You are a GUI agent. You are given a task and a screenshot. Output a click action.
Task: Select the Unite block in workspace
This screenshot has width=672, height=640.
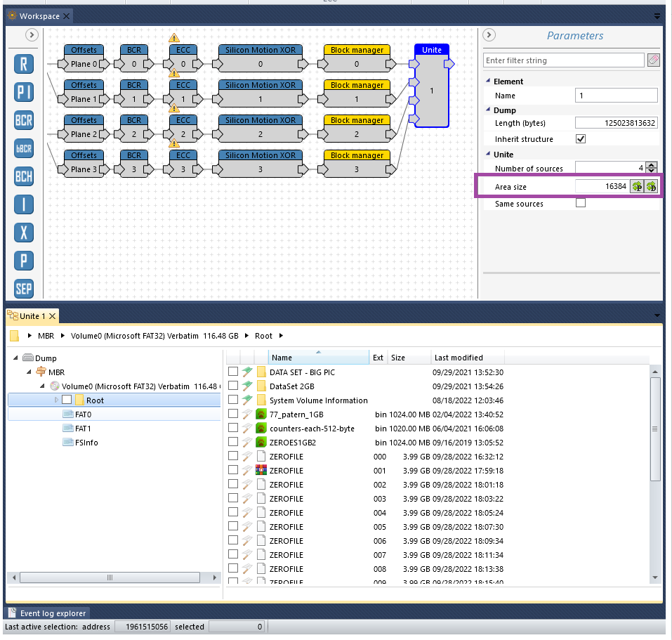pyautogui.click(x=431, y=90)
